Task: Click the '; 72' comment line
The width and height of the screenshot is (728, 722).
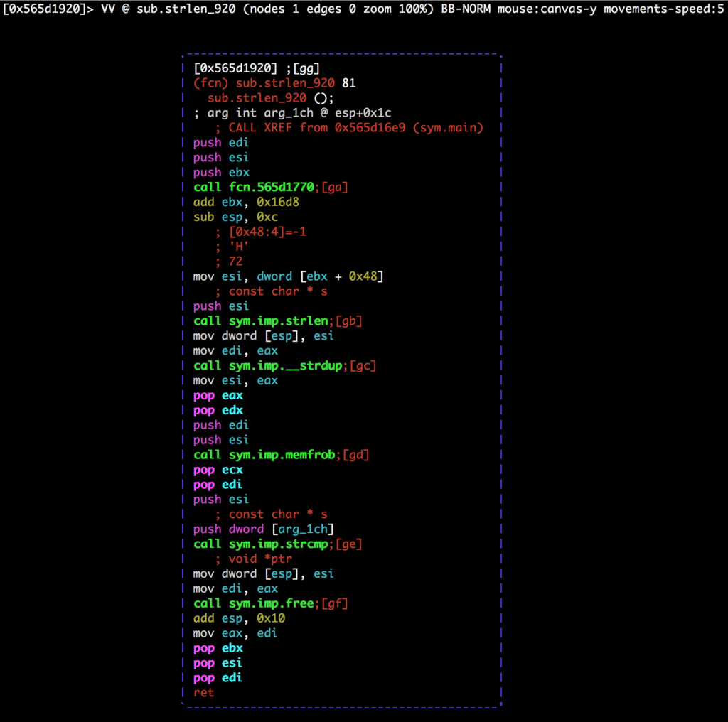Action: pos(229,262)
